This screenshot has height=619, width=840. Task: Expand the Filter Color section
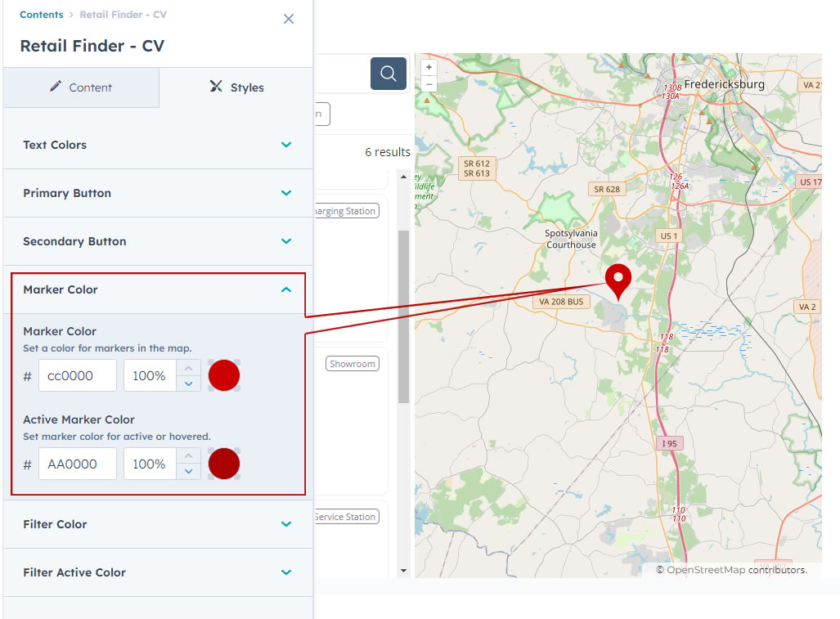click(x=158, y=524)
